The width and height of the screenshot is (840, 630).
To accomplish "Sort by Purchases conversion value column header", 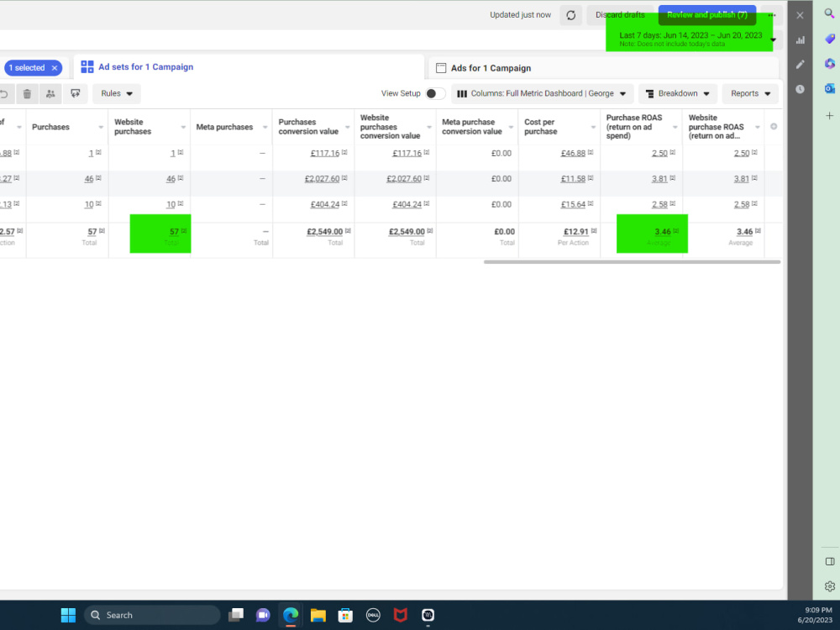I will [308, 127].
